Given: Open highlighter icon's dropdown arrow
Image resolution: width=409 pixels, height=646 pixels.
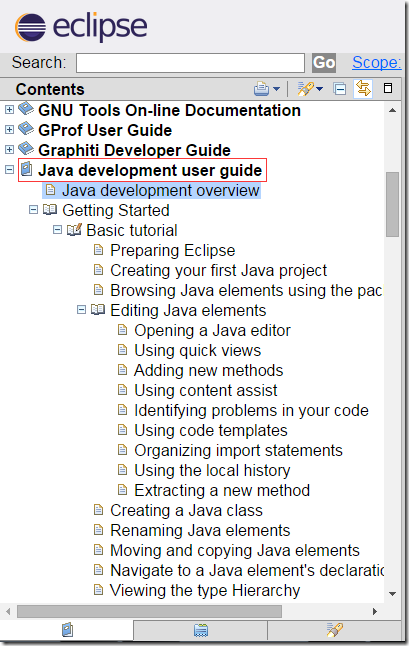Looking at the screenshot, I should [320, 89].
